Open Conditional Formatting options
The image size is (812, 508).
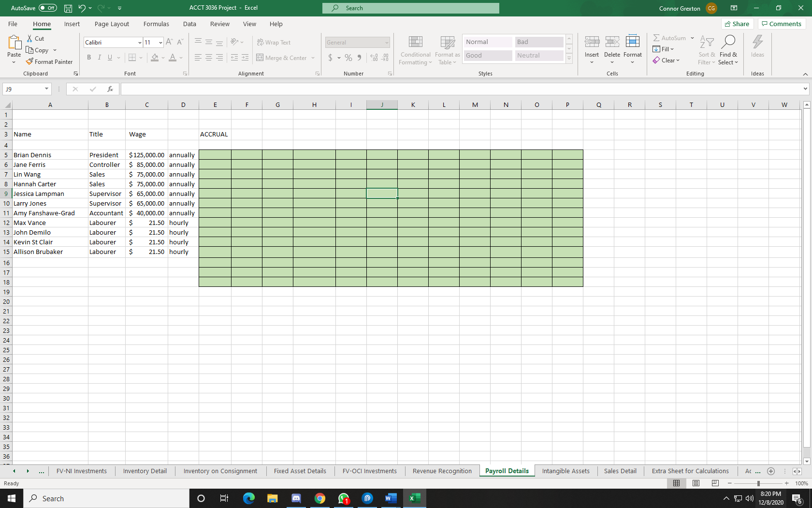tap(415, 50)
